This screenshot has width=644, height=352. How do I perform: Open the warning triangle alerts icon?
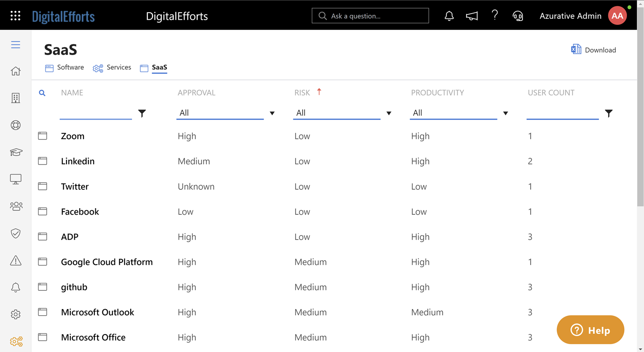[x=16, y=260]
